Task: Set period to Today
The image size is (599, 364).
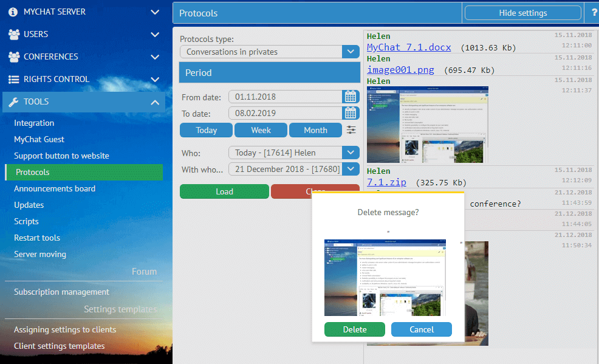Action: tap(207, 130)
